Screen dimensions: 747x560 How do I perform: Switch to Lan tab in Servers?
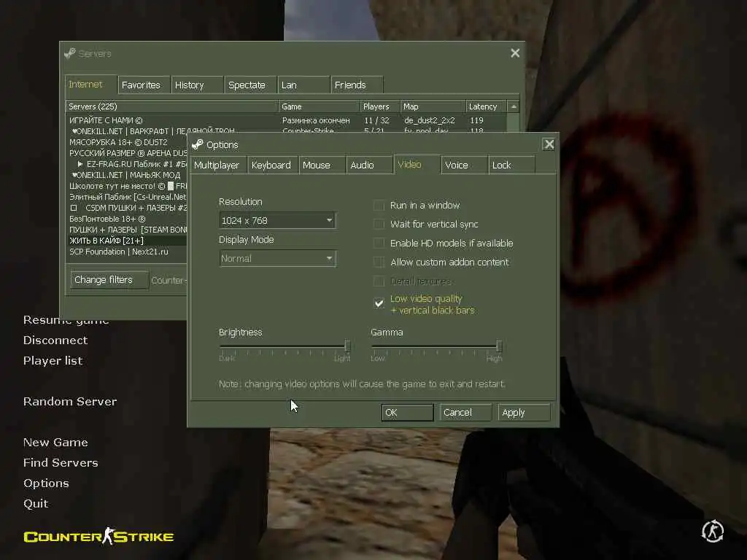[x=303, y=85]
